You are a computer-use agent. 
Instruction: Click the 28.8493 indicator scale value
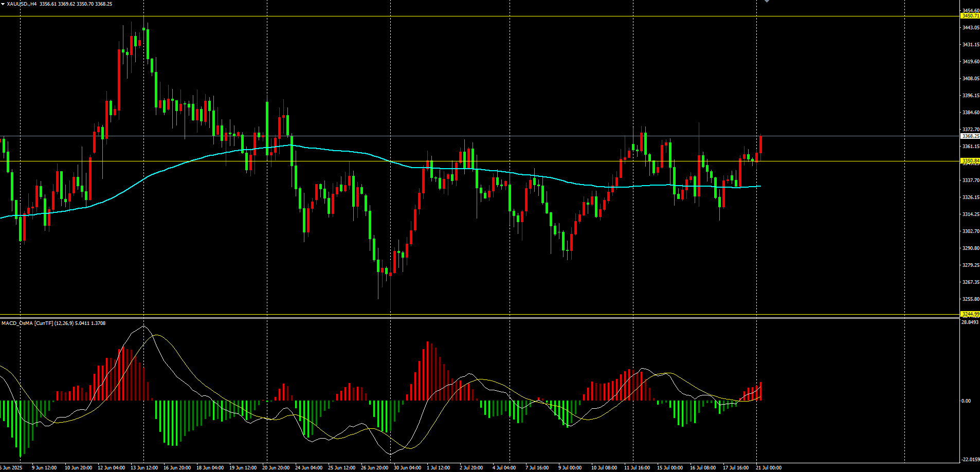[970, 322]
